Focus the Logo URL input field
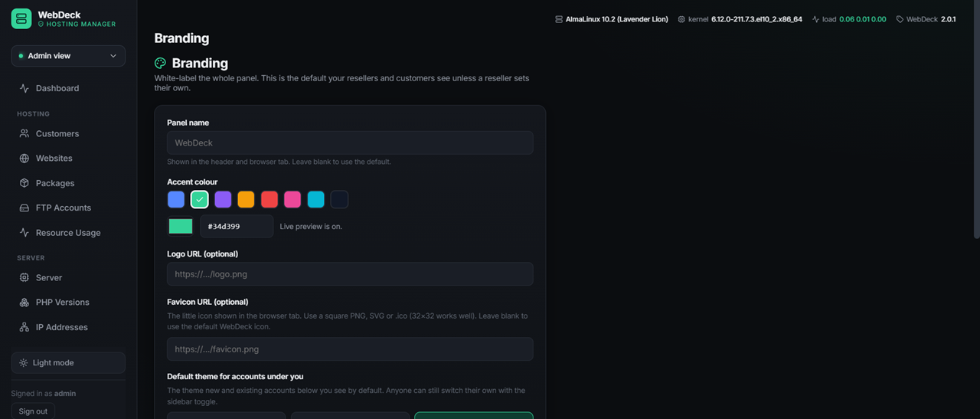Viewport: 980px width, 419px height. (350, 274)
